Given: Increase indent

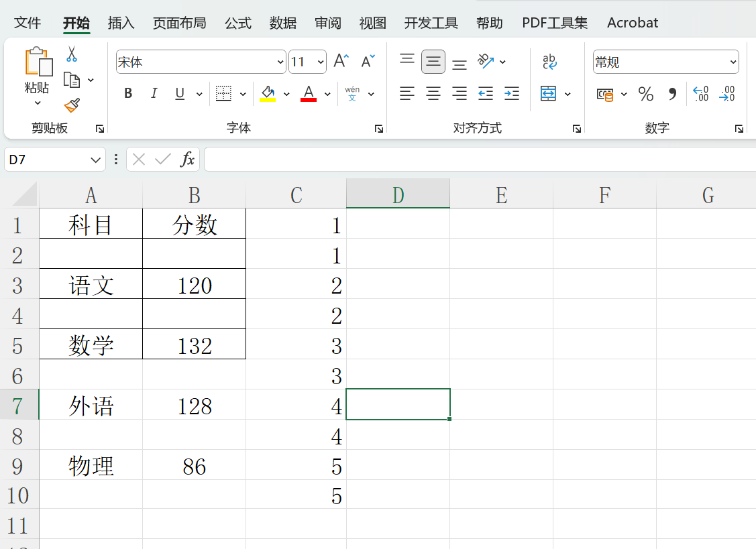Looking at the screenshot, I should pos(512,93).
